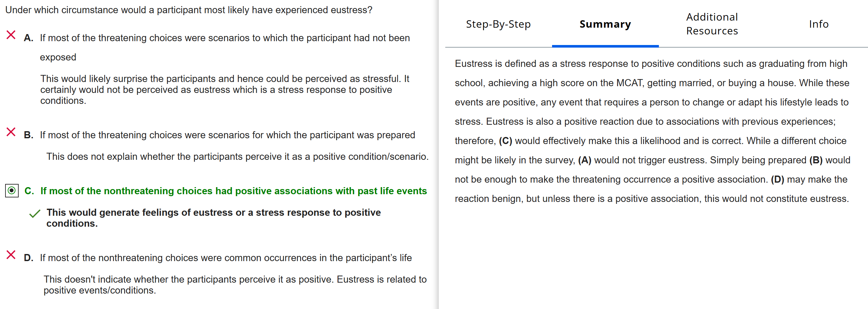Click answer D's explanation about positive events
Viewport: 868px width, 309px height.
(235, 285)
